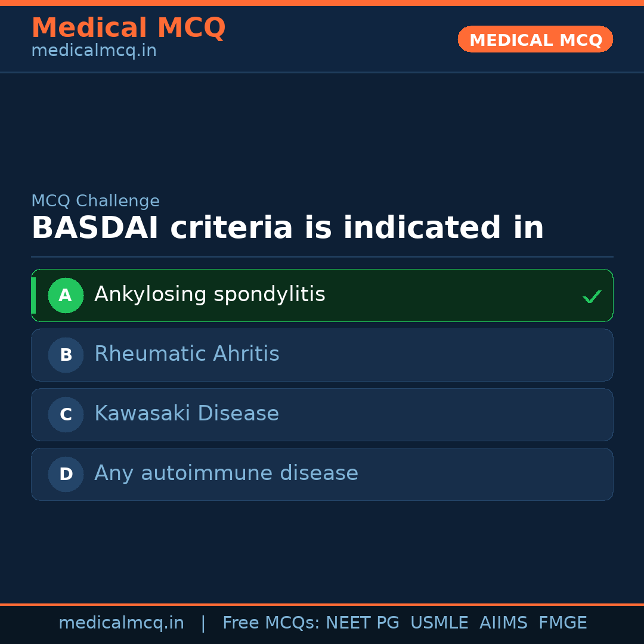Click USMLE in footer text
This screenshot has width=644, height=644.
439,623
